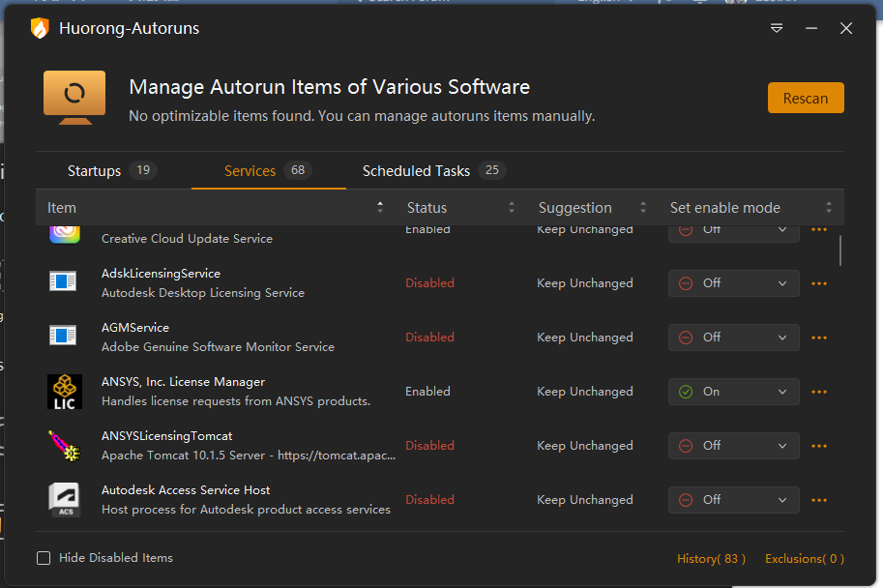Sort by Set enable mode arrows
Image resolution: width=883 pixels, height=588 pixels.
click(x=829, y=207)
